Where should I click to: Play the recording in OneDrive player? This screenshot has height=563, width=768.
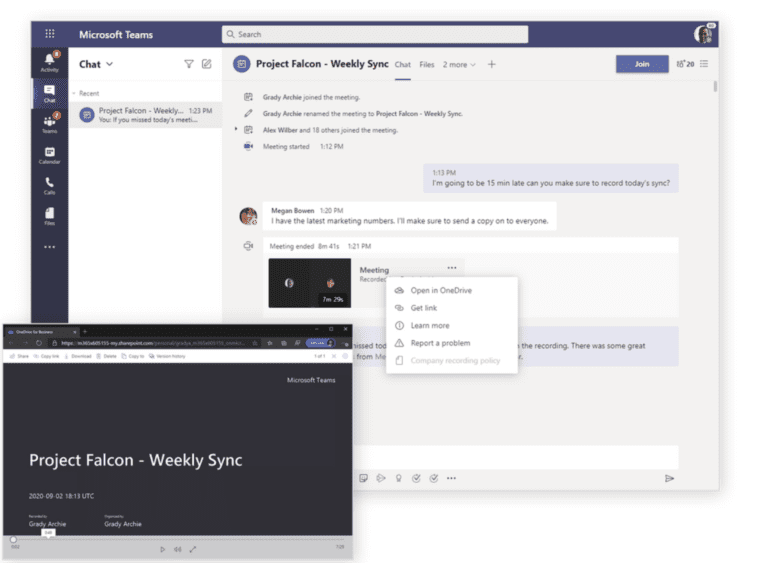click(163, 549)
